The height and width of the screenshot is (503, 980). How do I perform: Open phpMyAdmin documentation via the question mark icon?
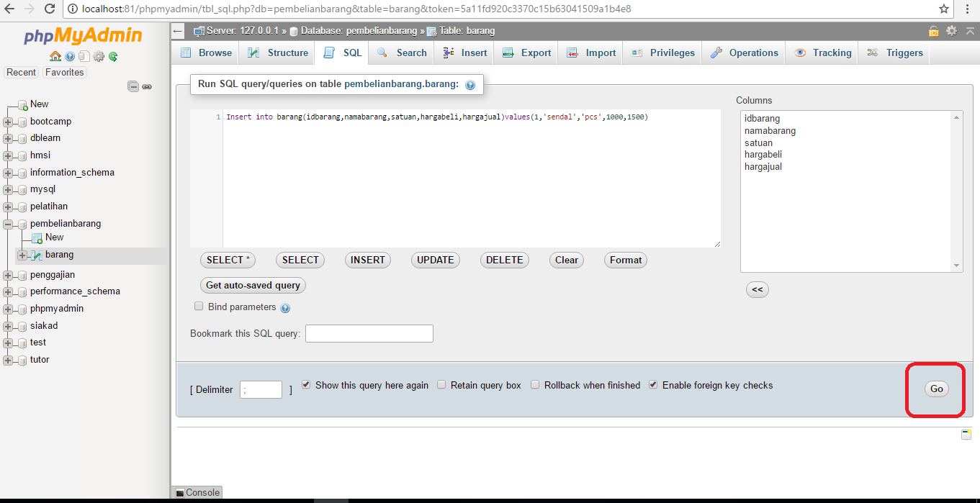coord(70,56)
